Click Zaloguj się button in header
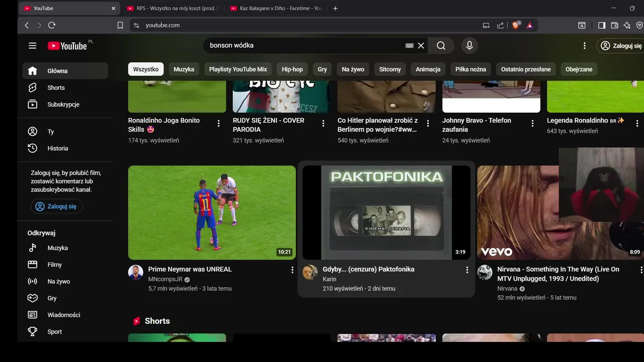Screen dimensions: 644x362 (620, 46)
